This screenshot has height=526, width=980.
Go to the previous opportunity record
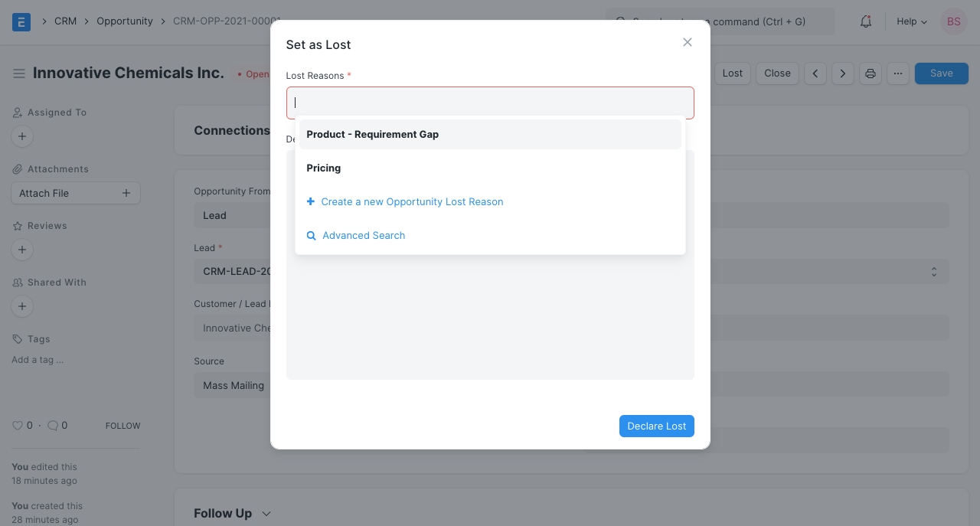pos(815,74)
